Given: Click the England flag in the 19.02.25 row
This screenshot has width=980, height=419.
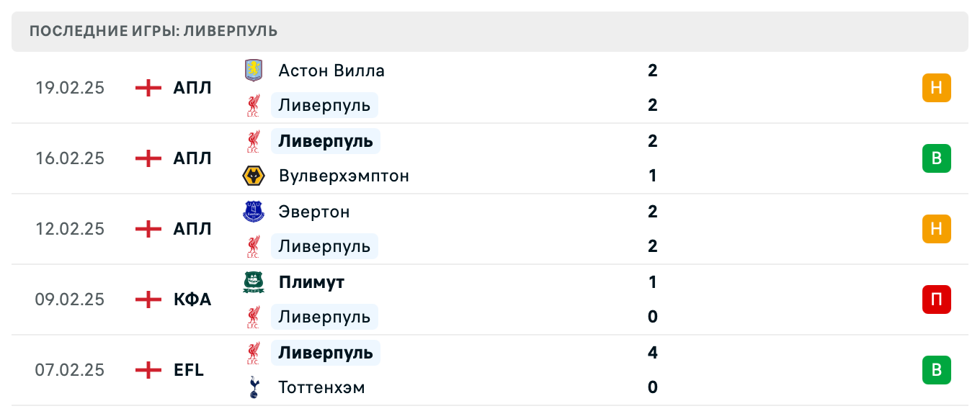Looking at the screenshot, I should tap(147, 88).
